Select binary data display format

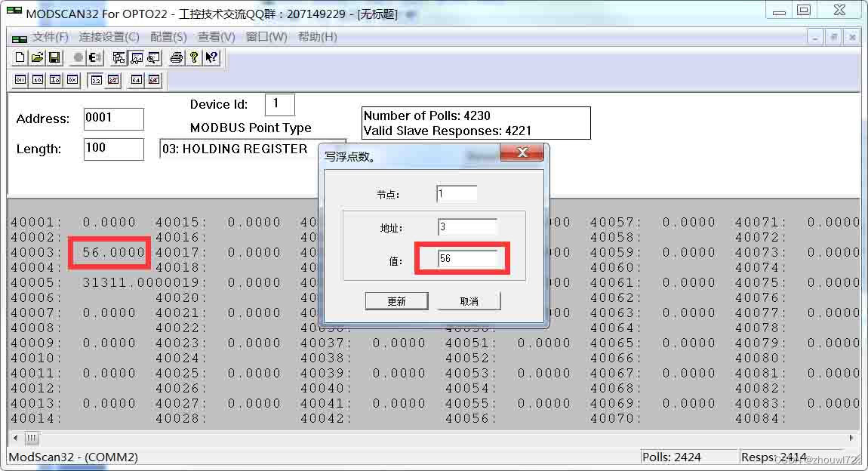20,79
